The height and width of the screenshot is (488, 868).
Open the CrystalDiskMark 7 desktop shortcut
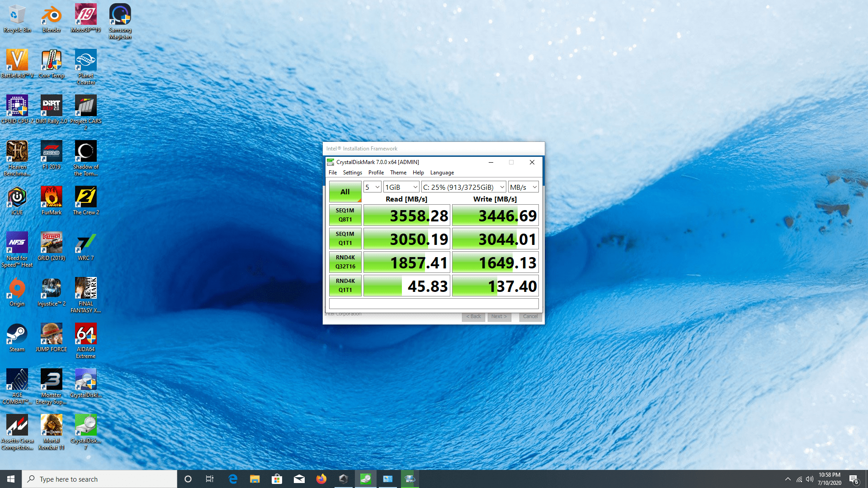[85, 425]
